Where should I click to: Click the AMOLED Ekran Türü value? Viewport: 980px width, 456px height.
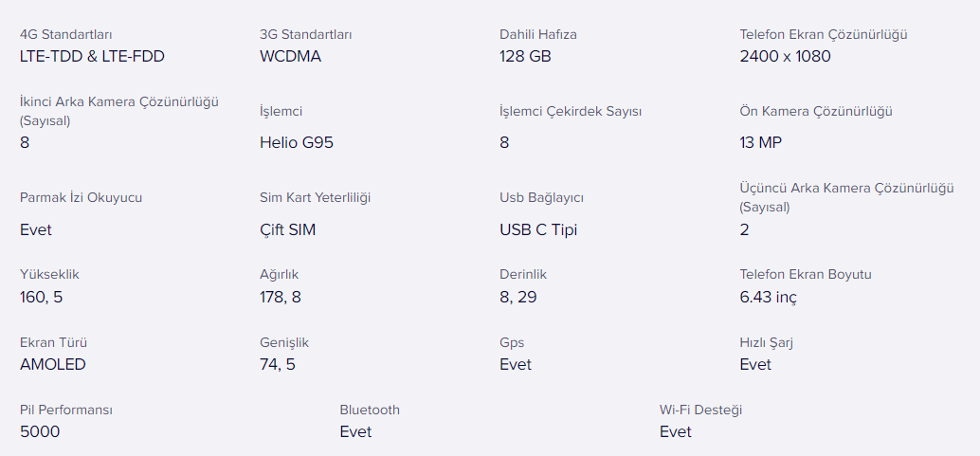click(x=52, y=364)
